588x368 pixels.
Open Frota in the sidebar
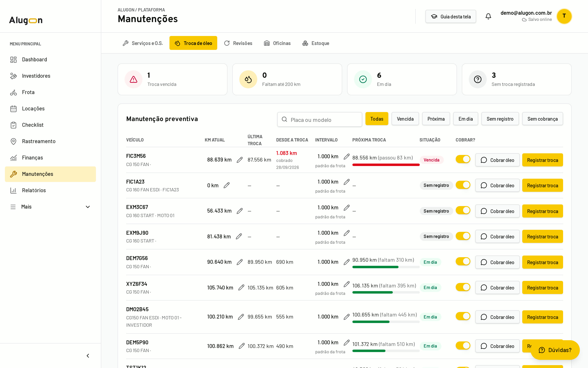pyautogui.click(x=50, y=92)
